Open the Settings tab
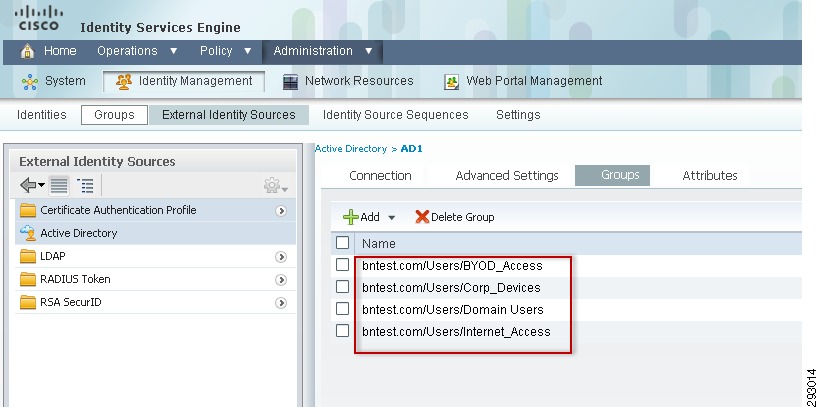 point(518,115)
